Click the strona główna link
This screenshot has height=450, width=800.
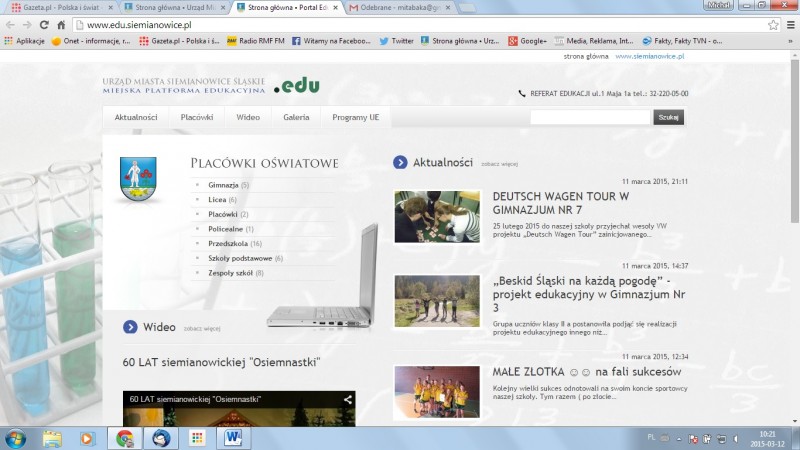586,56
